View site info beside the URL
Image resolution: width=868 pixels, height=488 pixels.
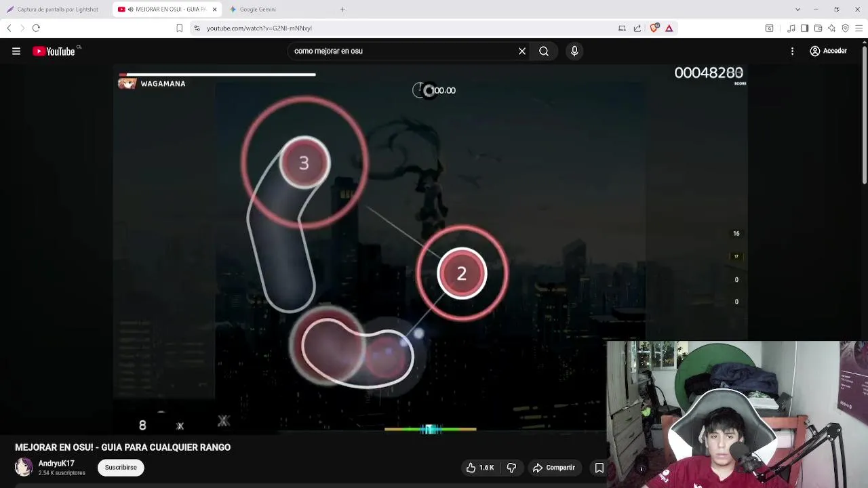click(x=197, y=28)
